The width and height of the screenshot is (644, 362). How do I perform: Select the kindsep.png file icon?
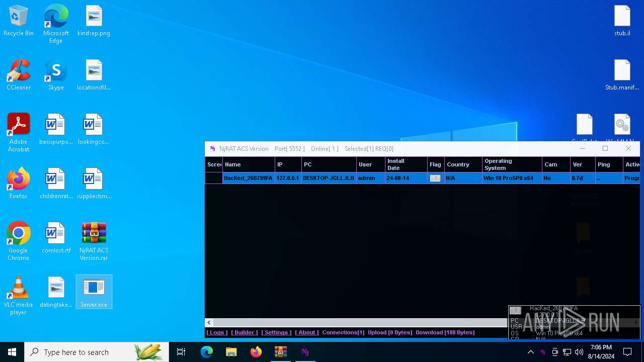(94, 21)
